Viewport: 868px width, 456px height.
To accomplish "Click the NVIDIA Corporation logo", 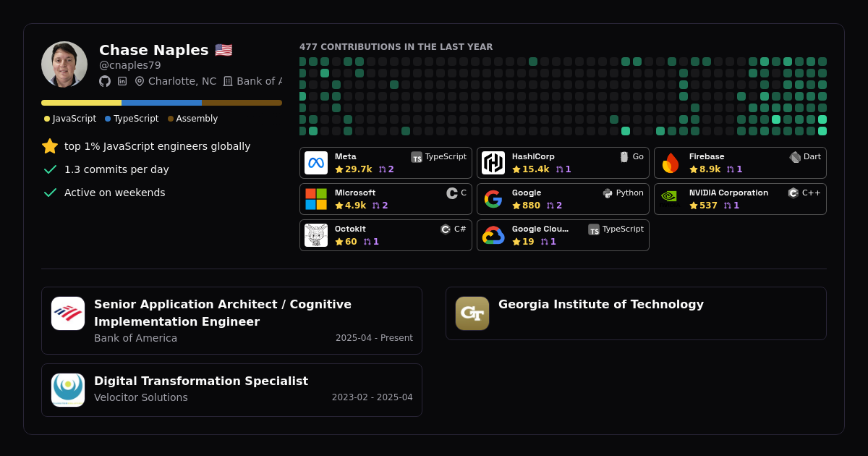I will tap(668, 198).
